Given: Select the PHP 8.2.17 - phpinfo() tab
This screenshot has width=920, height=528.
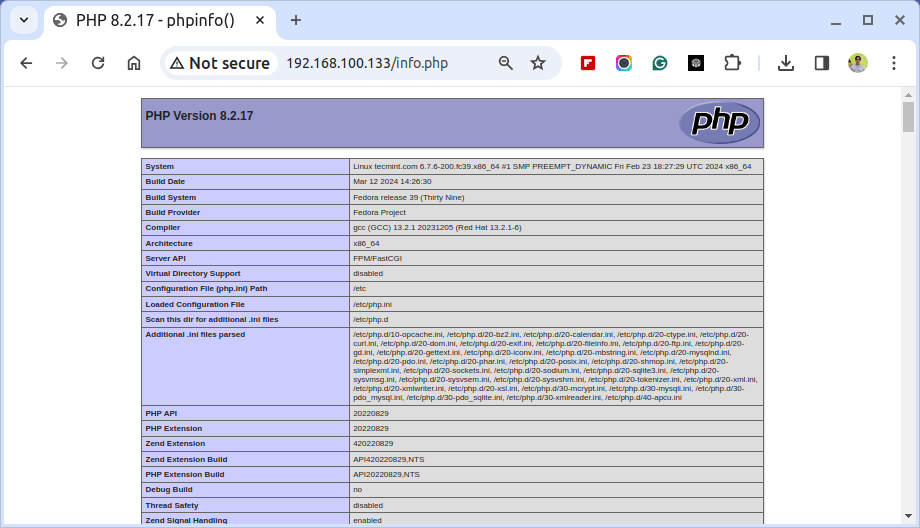Looking at the screenshot, I should click(155, 21).
